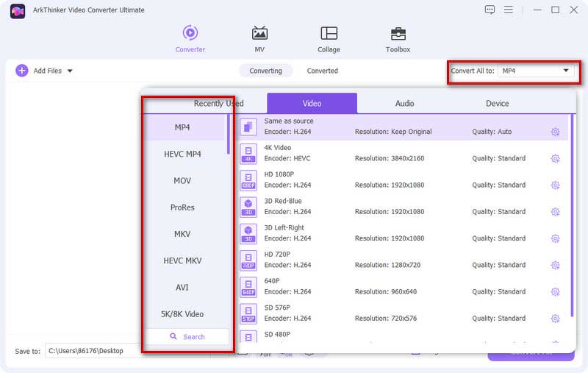Open the Convert All to MP4 dropdown
The height and width of the screenshot is (373, 588).
[x=536, y=71]
